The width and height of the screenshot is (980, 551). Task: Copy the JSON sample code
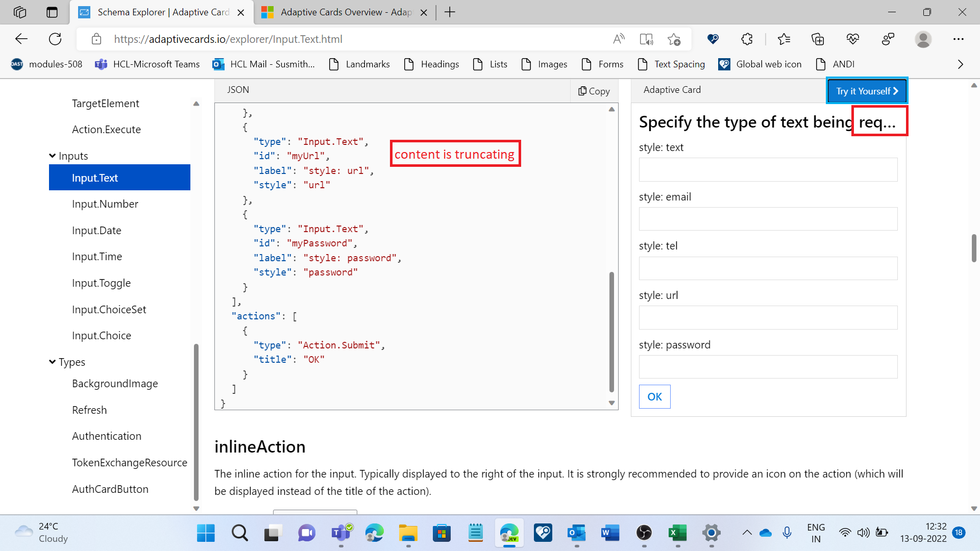(594, 90)
